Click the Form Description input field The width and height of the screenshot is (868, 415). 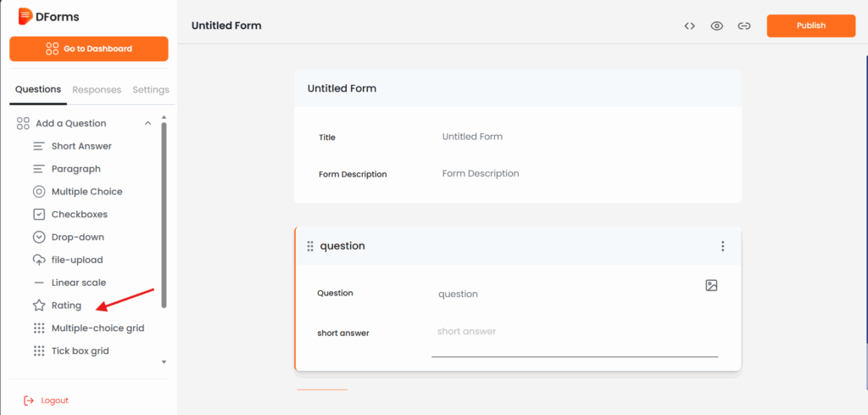point(576,174)
